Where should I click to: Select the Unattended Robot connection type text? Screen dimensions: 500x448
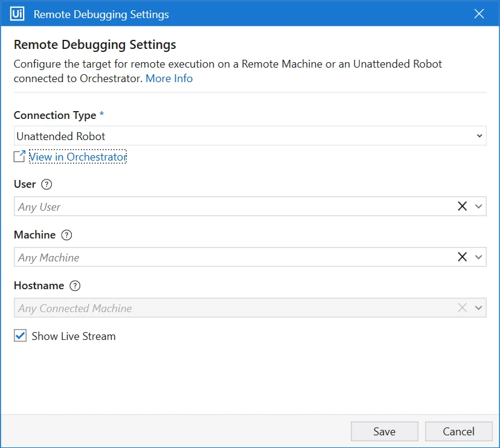click(x=60, y=136)
